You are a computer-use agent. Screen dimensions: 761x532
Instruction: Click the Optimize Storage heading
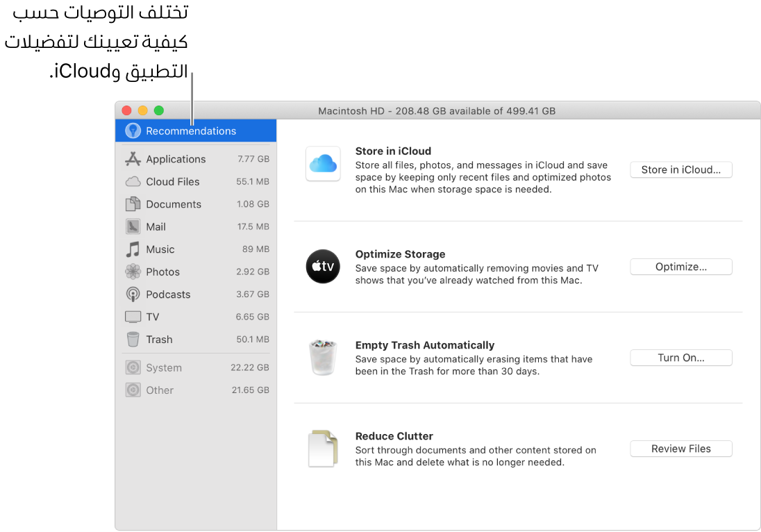click(x=401, y=254)
